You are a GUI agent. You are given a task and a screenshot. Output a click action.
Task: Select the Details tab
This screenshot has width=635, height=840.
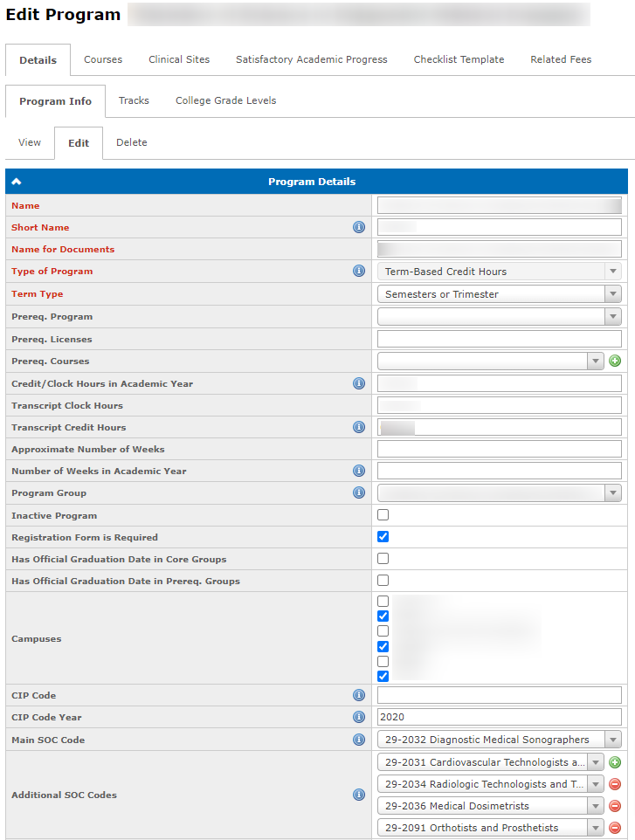click(x=38, y=60)
